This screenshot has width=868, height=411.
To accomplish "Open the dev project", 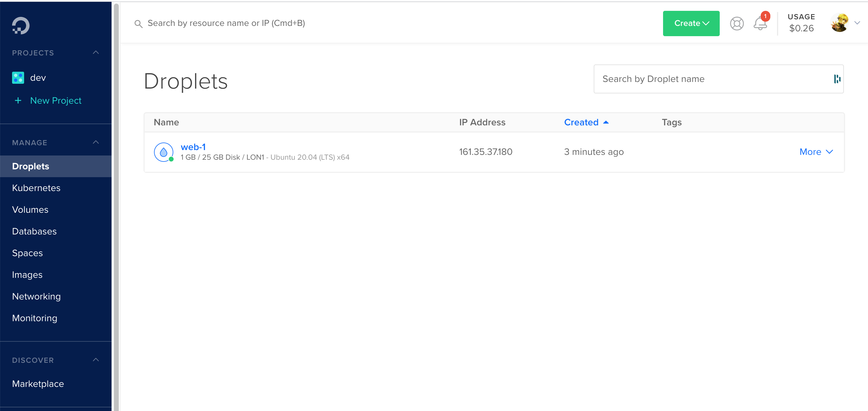I will [x=38, y=78].
